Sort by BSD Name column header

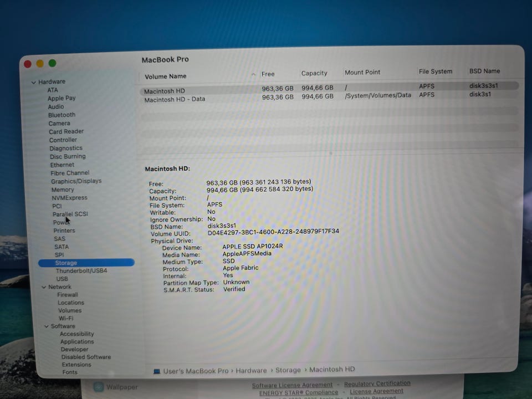(x=484, y=71)
